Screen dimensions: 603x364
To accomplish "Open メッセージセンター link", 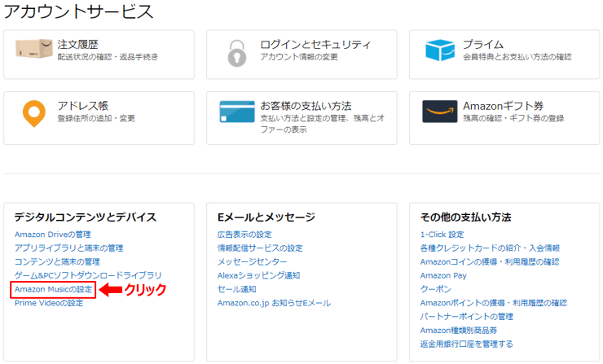I will 253,261.
